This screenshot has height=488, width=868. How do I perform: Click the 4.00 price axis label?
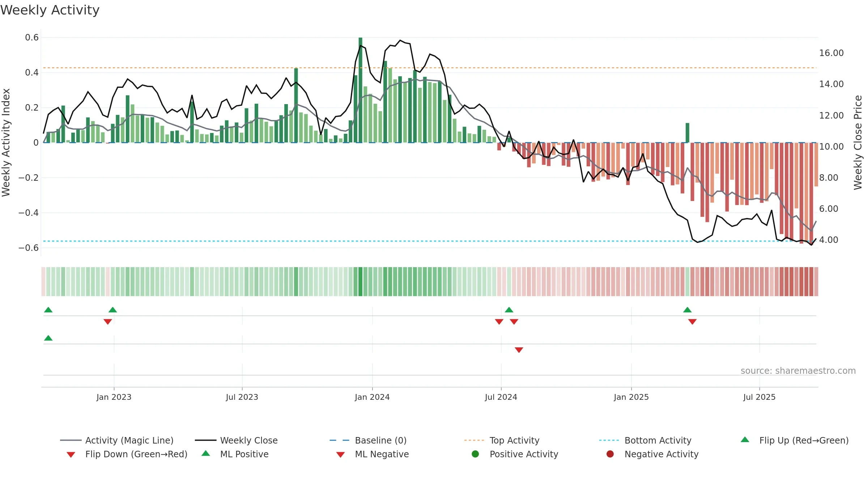coord(829,240)
